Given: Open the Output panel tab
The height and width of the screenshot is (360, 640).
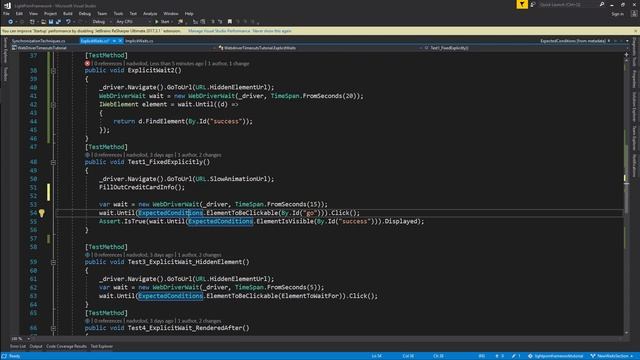Looking at the screenshot, I should point(36,347).
